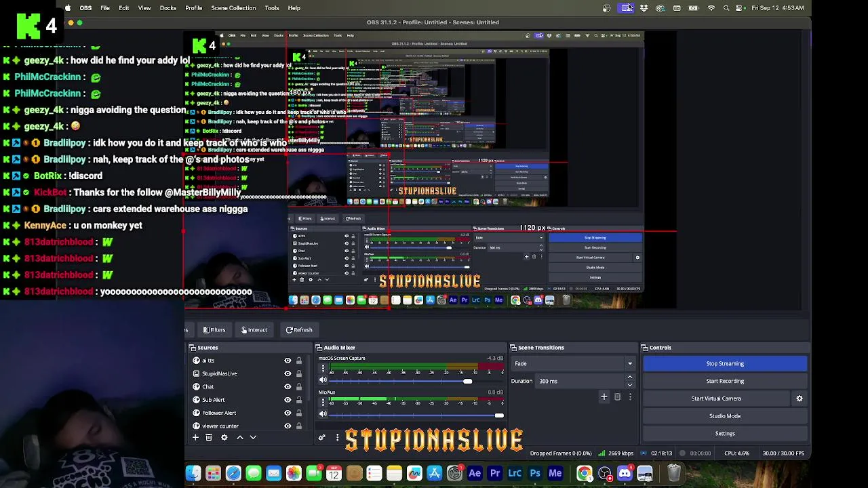Image resolution: width=868 pixels, height=488 pixels.
Task: Launch Safari from the dock
Action: tap(233, 473)
